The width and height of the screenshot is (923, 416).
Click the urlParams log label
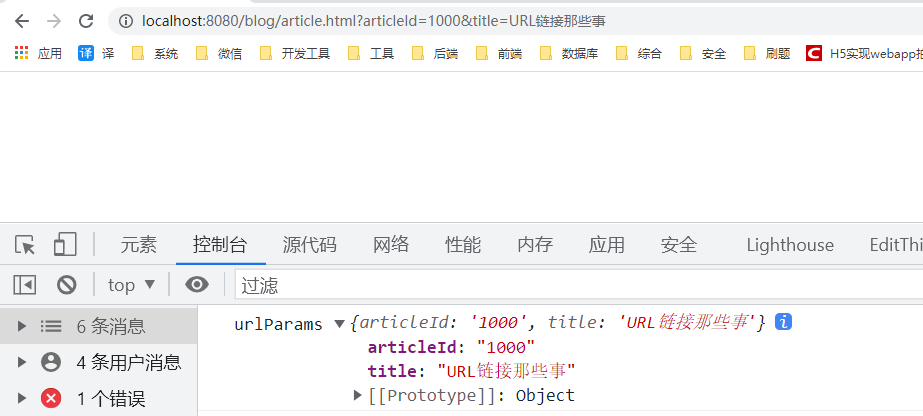click(278, 324)
